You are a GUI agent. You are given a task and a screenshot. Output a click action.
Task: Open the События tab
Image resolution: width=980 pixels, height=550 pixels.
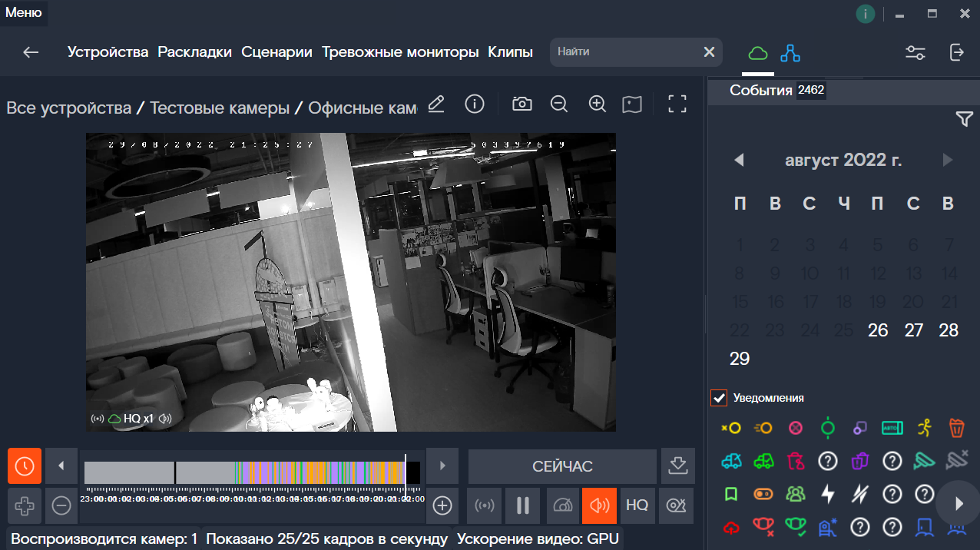(760, 90)
